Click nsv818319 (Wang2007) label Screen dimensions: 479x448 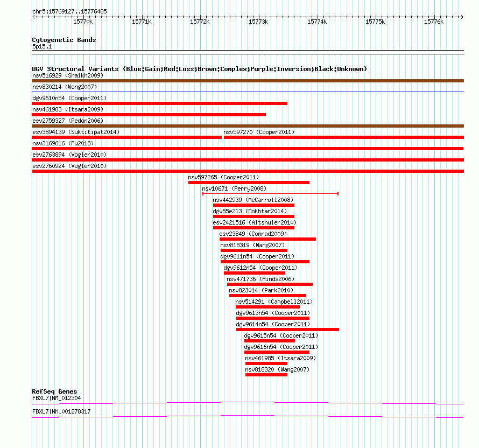point(252,245)
